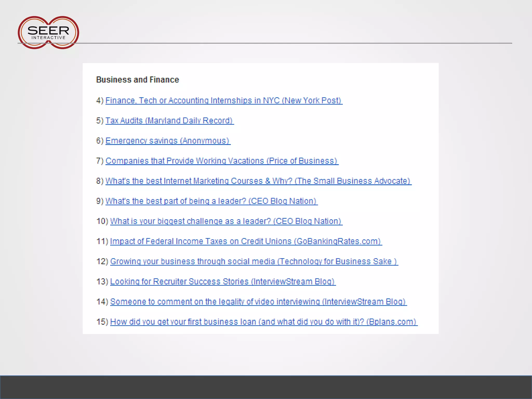Click best Internet Marketing Courses link
Viewport: 532px width, 399px height.
(258, 181)
